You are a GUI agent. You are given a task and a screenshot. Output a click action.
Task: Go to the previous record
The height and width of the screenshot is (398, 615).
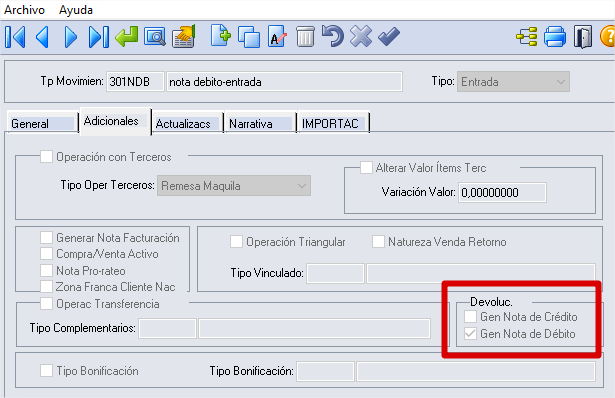pos(42,37)
